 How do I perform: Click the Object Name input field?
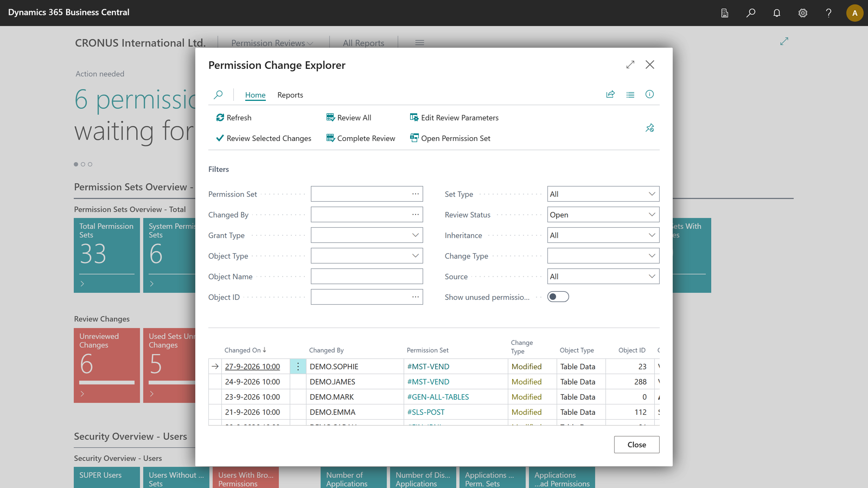click(367, 277)
